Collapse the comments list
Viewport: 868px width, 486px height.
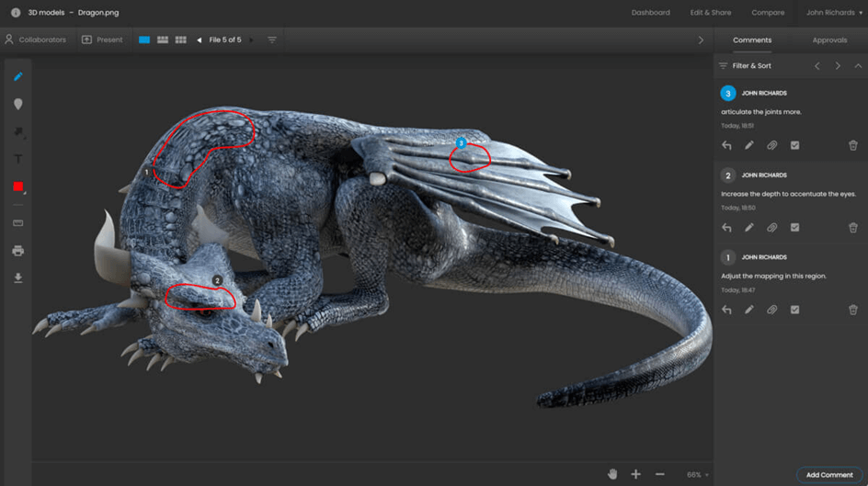pos(858,66)
